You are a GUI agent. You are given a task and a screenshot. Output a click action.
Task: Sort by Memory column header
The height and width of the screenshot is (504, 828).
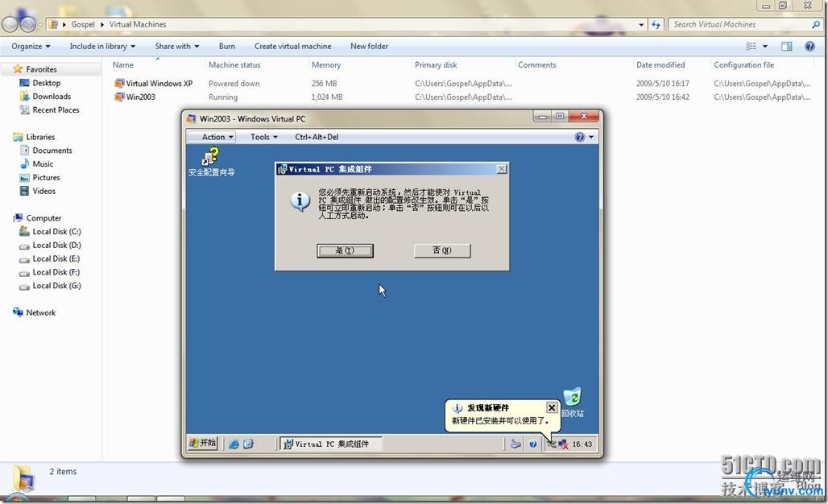[x=326, y=65]
